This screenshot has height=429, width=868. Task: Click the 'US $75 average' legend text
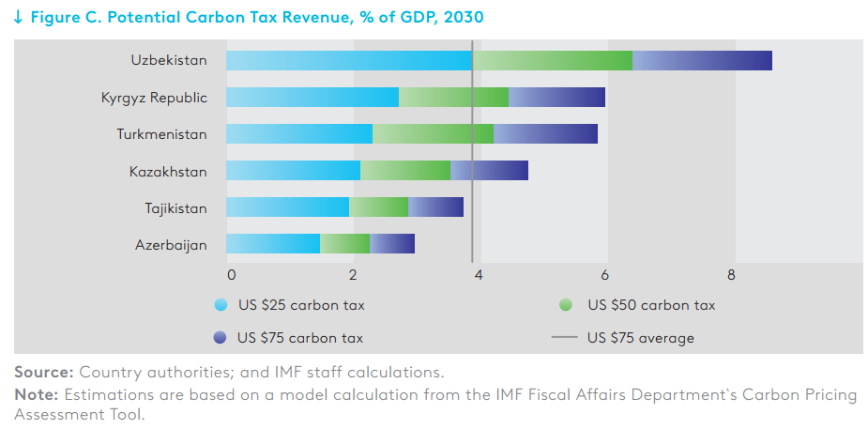641,338
